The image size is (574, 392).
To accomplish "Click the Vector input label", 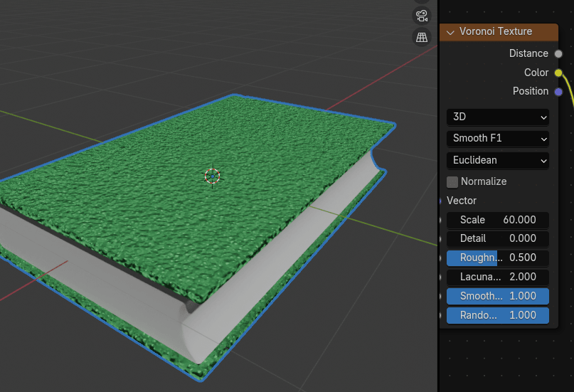I will coord(462,201).
